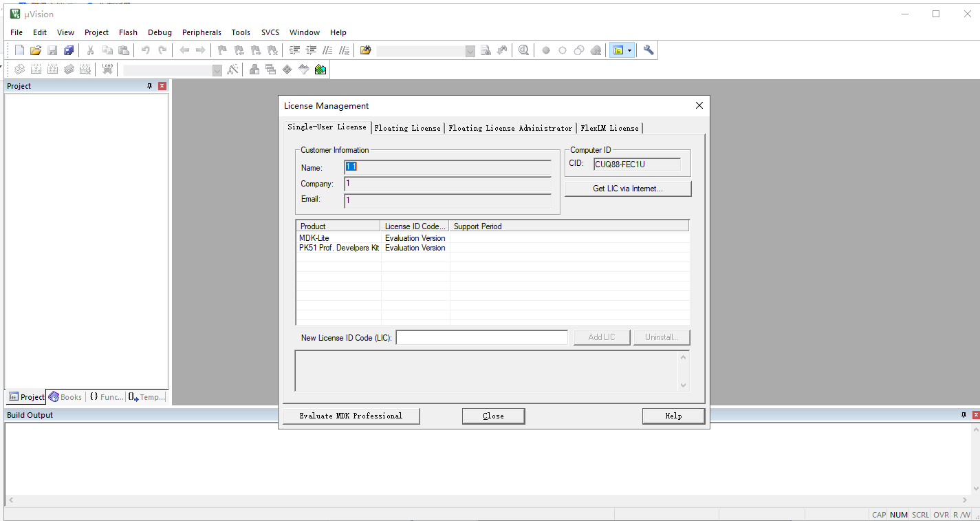
Task: Start debug session via magnifier icon
Action: (x=524, y=50)
